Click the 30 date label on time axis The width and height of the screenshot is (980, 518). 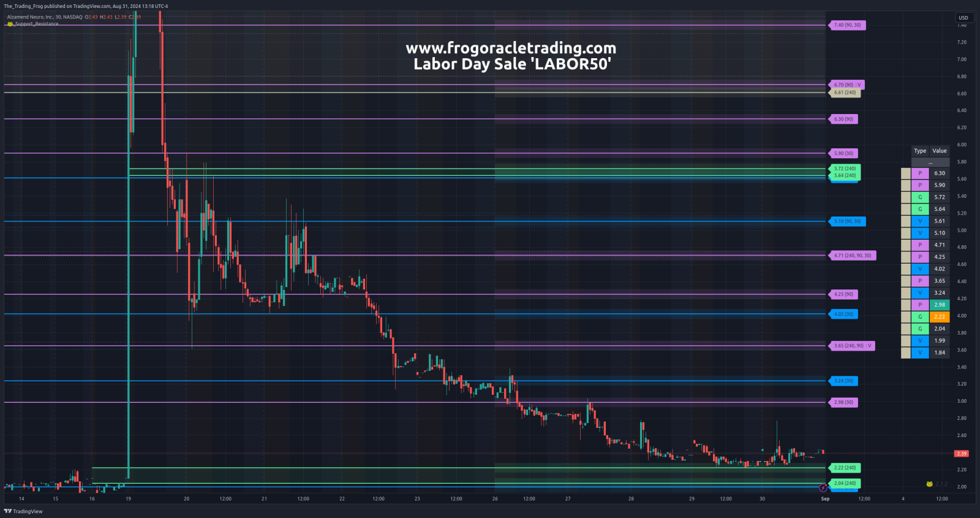(x=762, y=499)
